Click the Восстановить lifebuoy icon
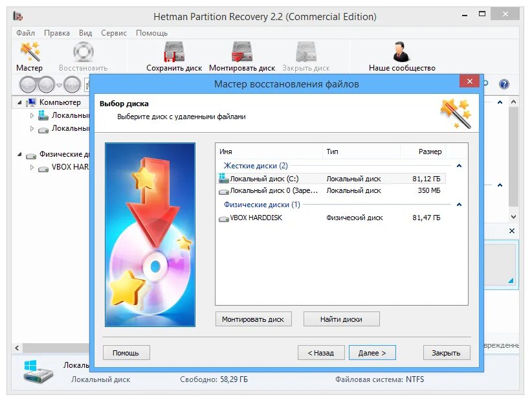The image size is (532, 406). coord(83,52)
